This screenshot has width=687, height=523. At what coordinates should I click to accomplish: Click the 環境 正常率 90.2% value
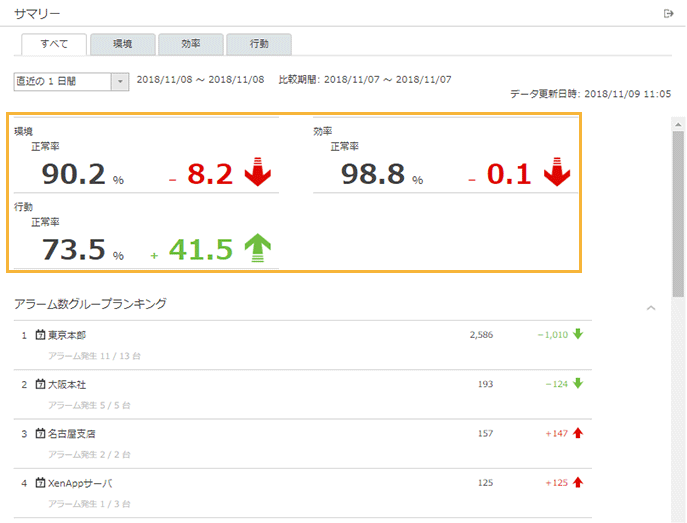pos(74,174)
